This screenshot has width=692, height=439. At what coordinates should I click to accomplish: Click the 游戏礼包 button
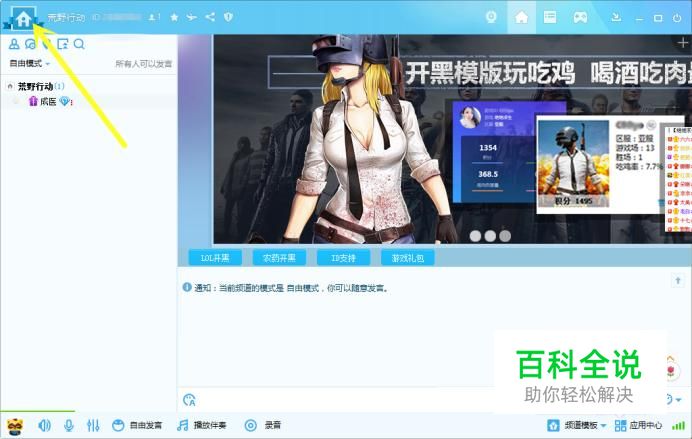click(x=407, y=258)
